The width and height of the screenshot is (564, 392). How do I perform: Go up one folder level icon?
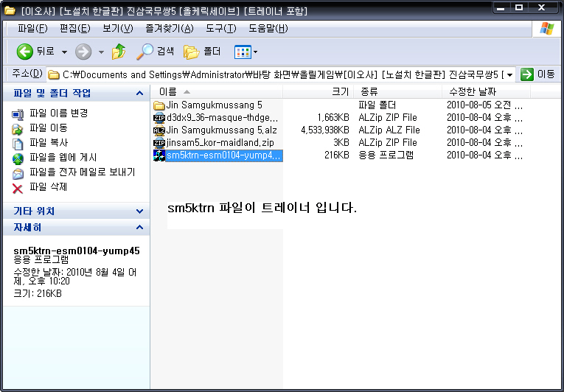[119, 52]
